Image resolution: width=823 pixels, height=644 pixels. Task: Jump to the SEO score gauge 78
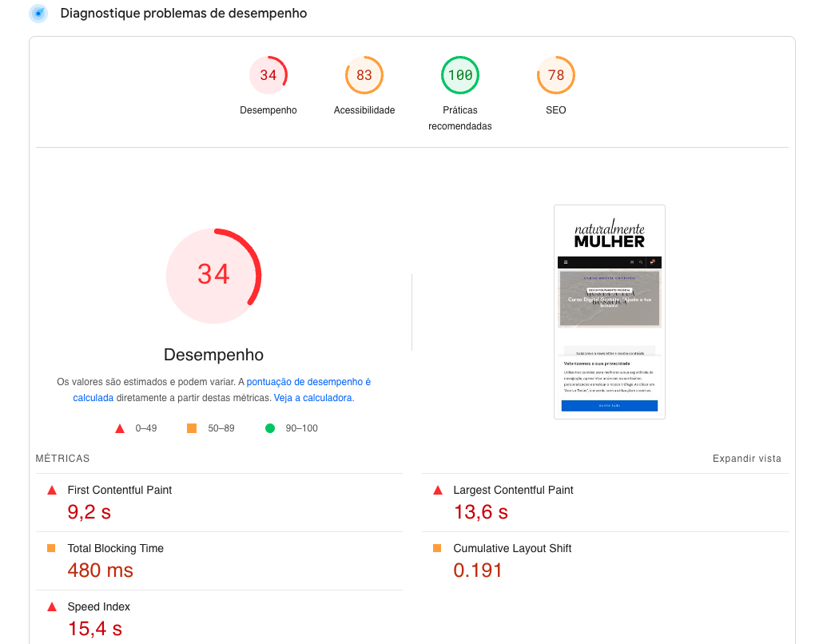tap(556, 75)
